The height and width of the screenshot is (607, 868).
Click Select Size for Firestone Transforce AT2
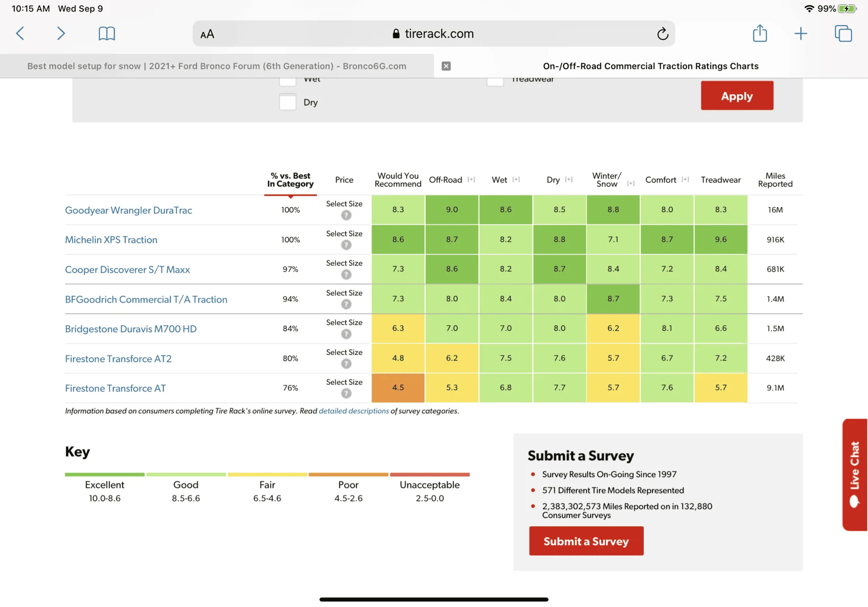coord(344,352)
